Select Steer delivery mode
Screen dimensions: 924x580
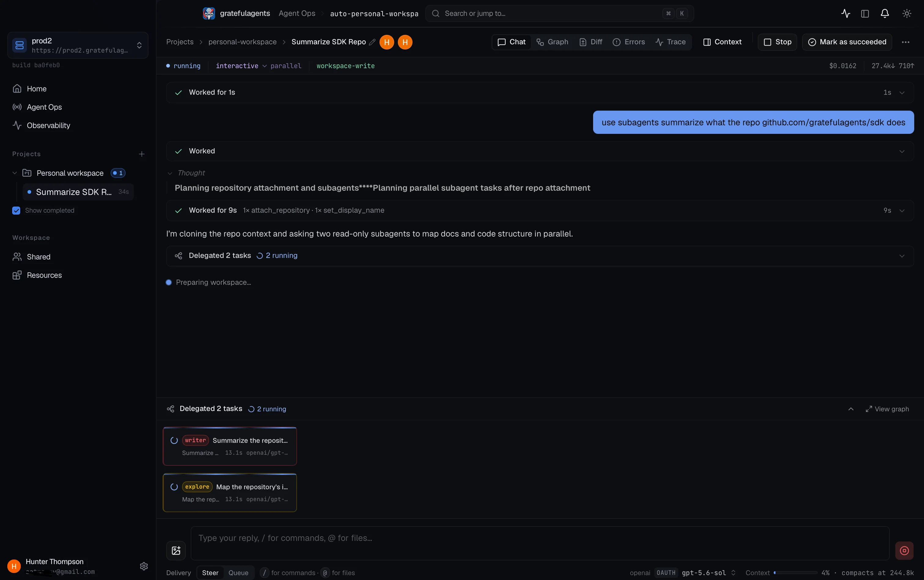[210, 573]
